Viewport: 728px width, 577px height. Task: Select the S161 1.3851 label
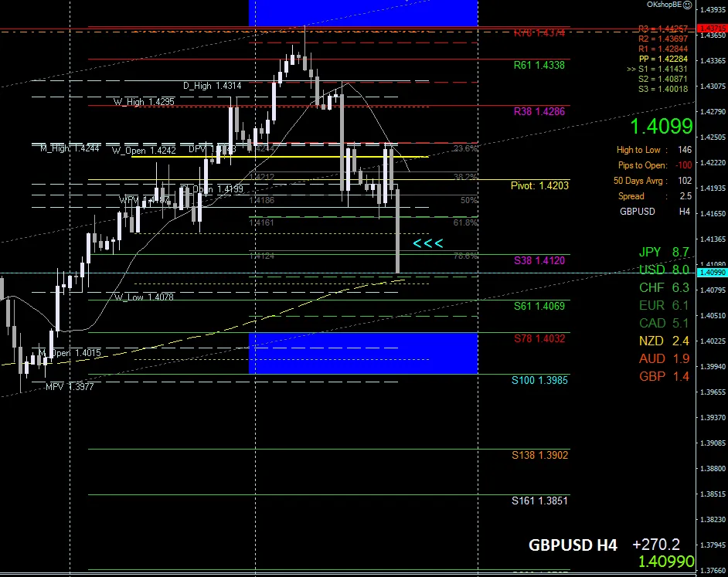pos(539,501)
